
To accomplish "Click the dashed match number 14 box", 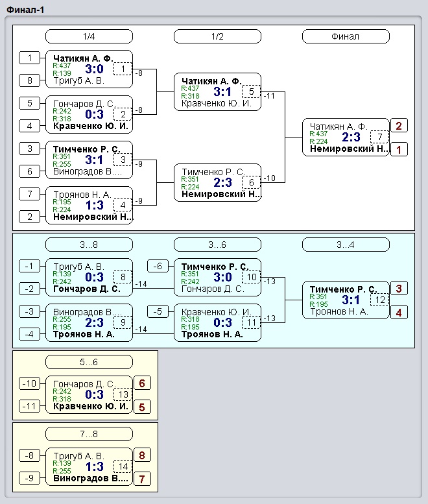I will coord(123,466).
